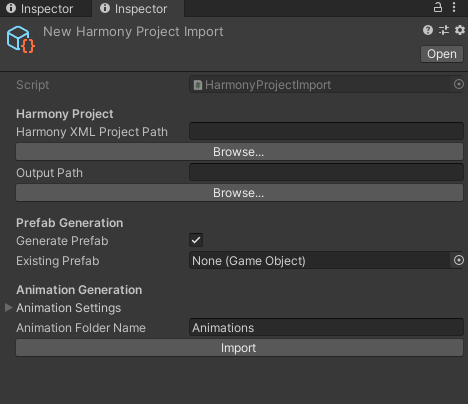Click Browse under Harmony XML Project Path
This screenshot has width=468, height=404.
(x=239, y=152)
